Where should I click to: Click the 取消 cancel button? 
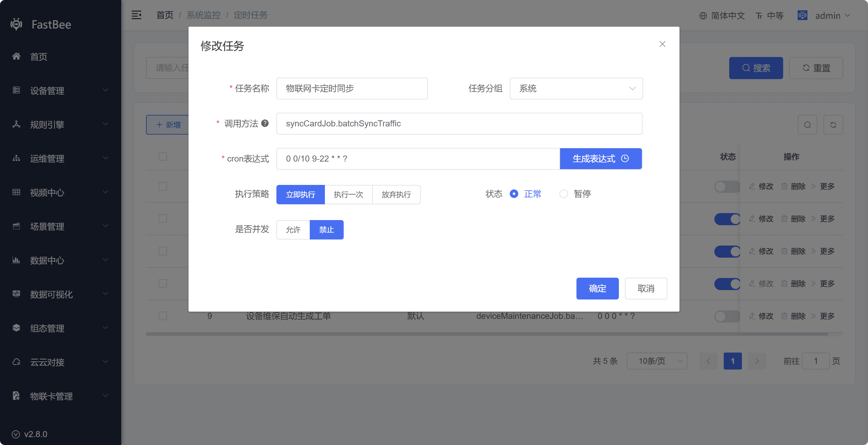[646, 288]
